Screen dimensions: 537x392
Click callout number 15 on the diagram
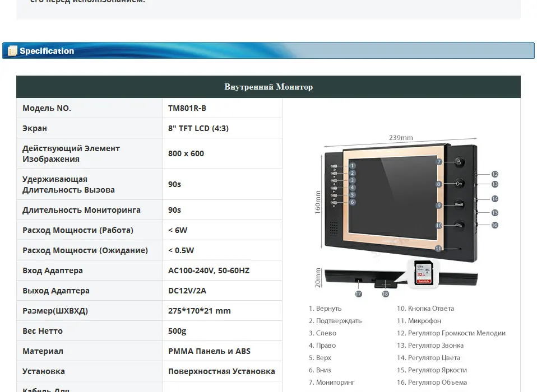click(495, 213)
